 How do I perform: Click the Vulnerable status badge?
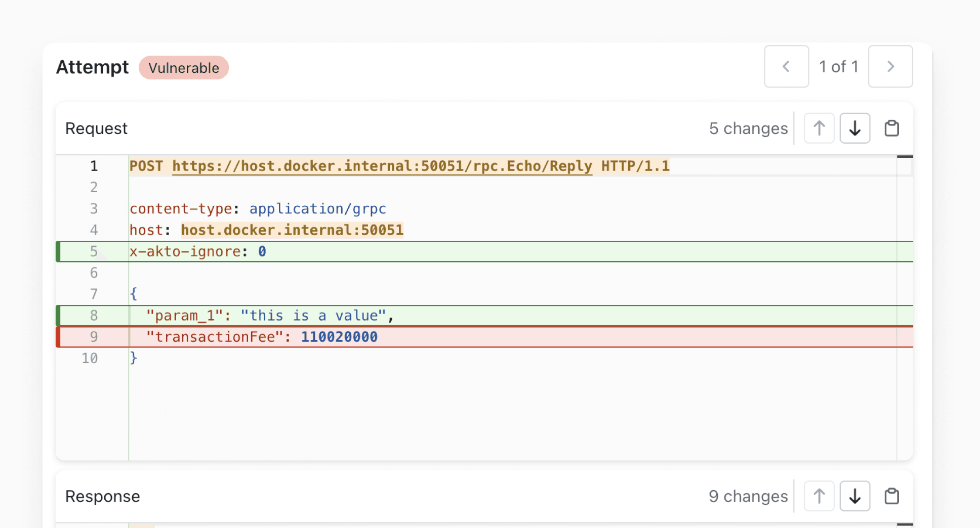[184, 68]
